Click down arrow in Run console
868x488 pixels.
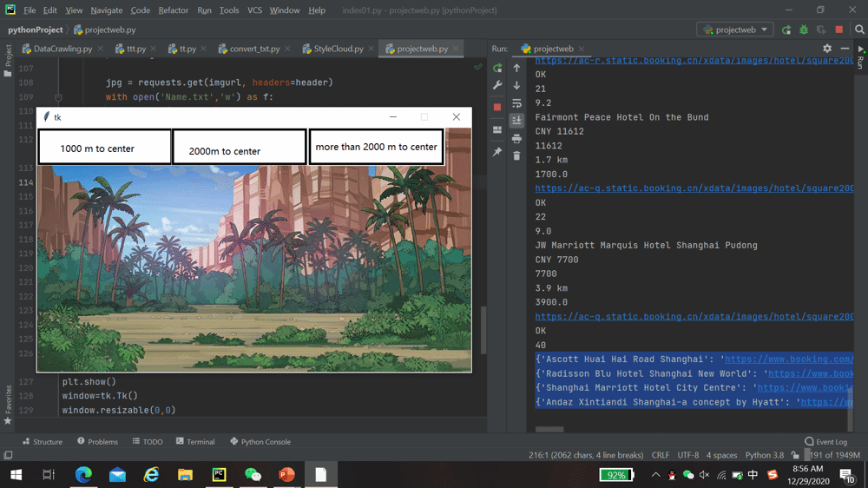[516, 85]
